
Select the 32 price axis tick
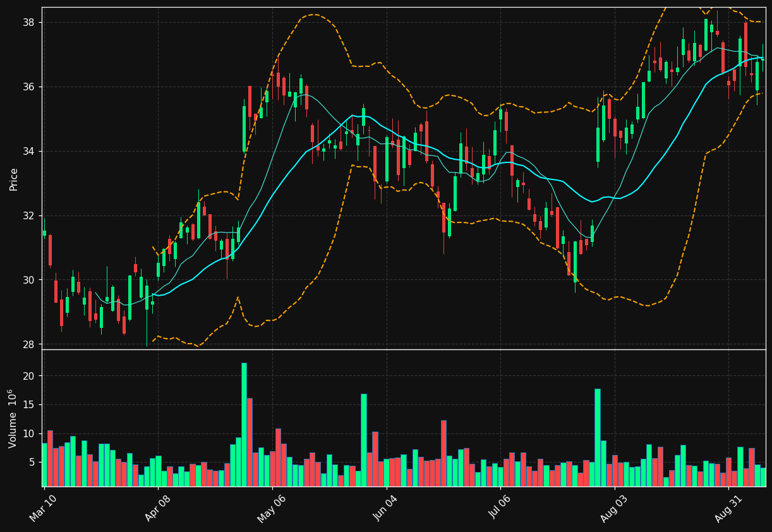pos(30,216)
